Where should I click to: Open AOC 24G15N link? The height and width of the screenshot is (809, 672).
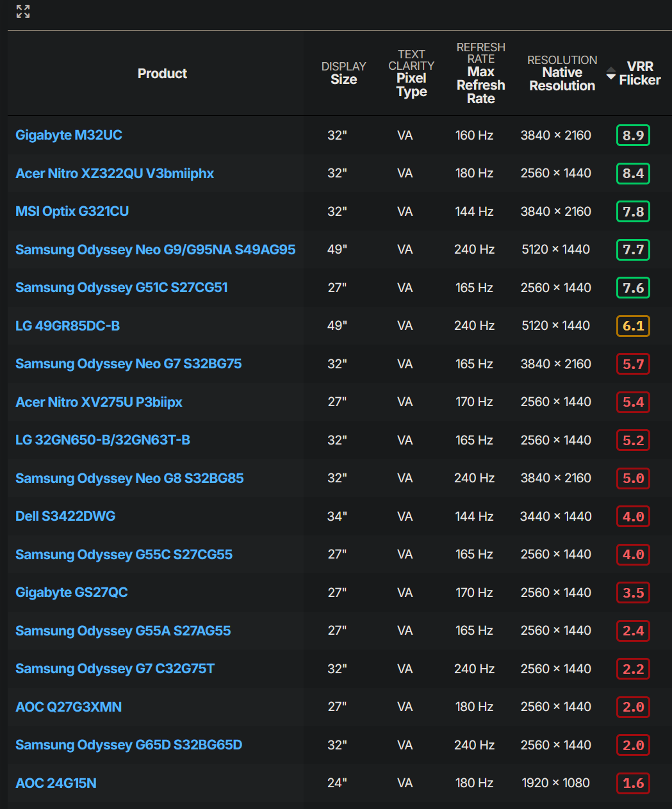tap(56, 783)
